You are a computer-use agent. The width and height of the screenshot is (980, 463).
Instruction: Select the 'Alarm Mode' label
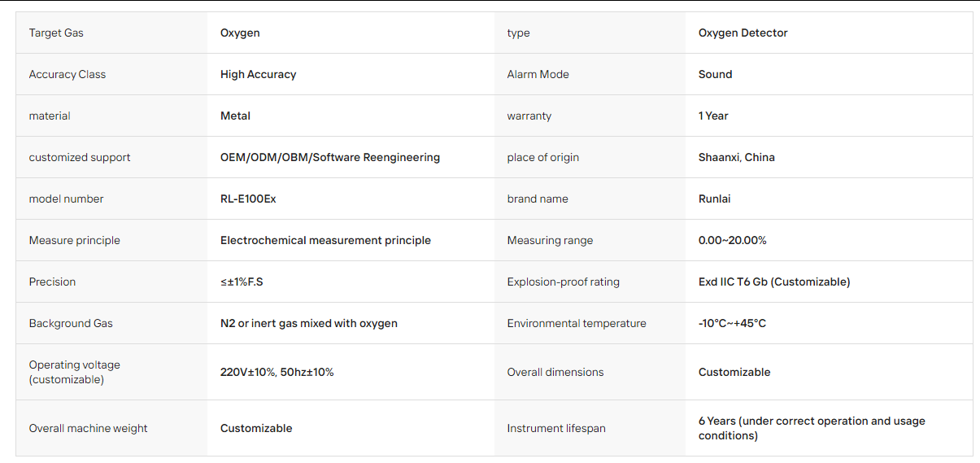[x=538, y=75]
